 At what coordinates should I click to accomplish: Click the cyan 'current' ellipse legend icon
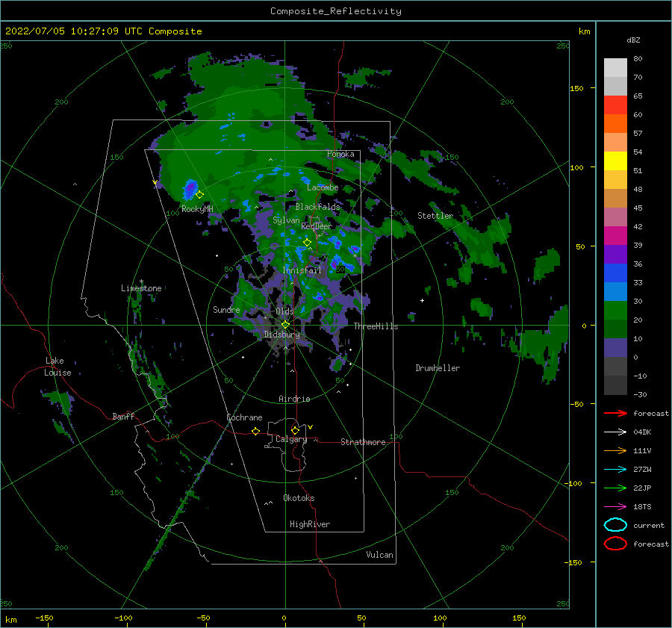click(615, 525)
